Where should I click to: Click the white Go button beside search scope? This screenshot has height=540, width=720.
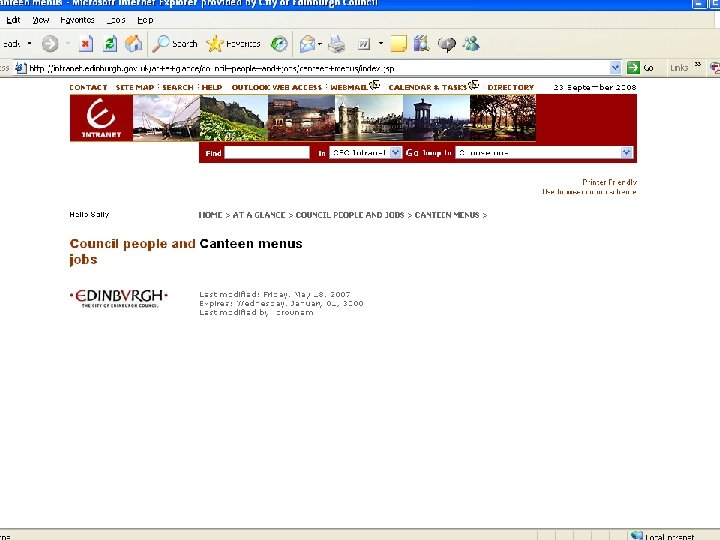tap(411, 152)
